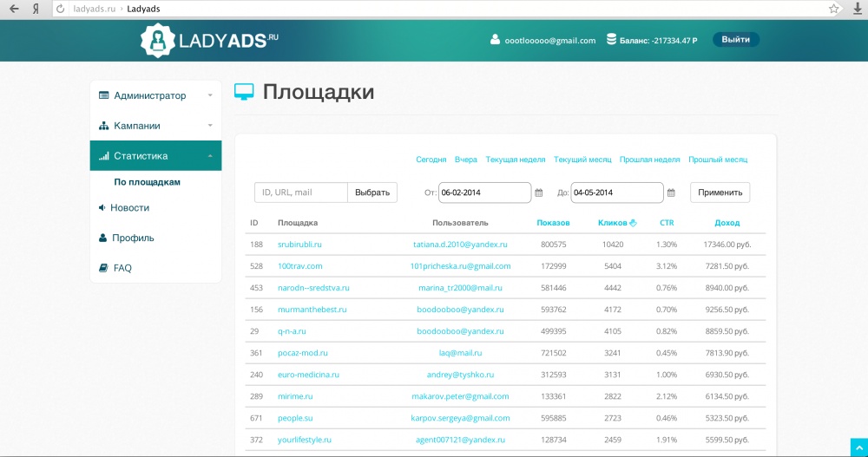Viewport: 868px width, 457px height.
Task: Expand the Кампании menu arrow
Action: tap(210, 126)
